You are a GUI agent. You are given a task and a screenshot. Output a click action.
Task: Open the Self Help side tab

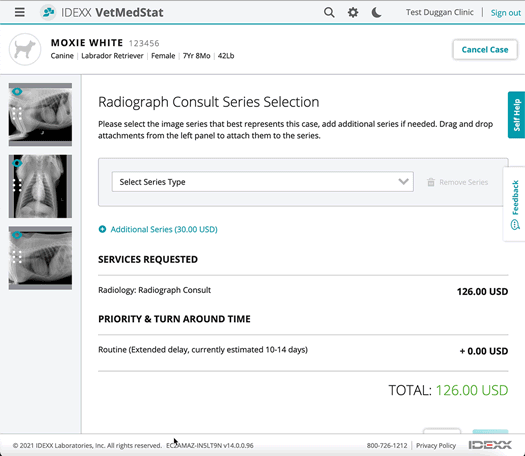[x=516, y=115]
